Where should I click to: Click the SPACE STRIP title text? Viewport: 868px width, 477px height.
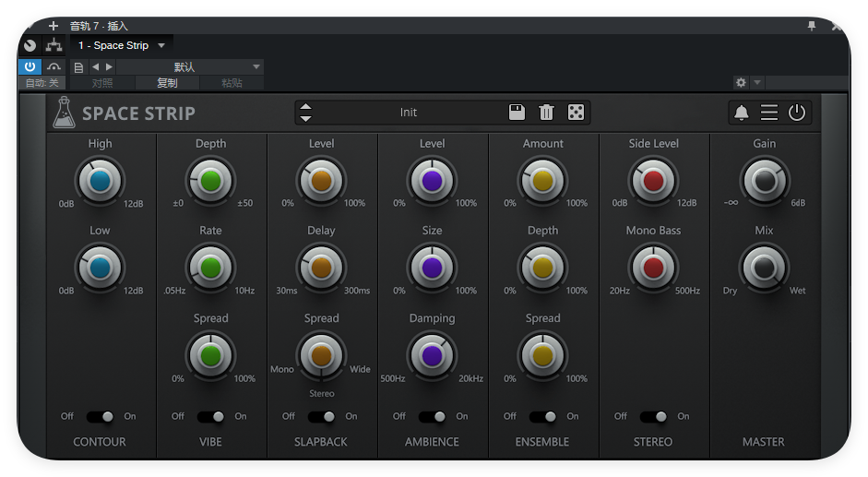138,113
